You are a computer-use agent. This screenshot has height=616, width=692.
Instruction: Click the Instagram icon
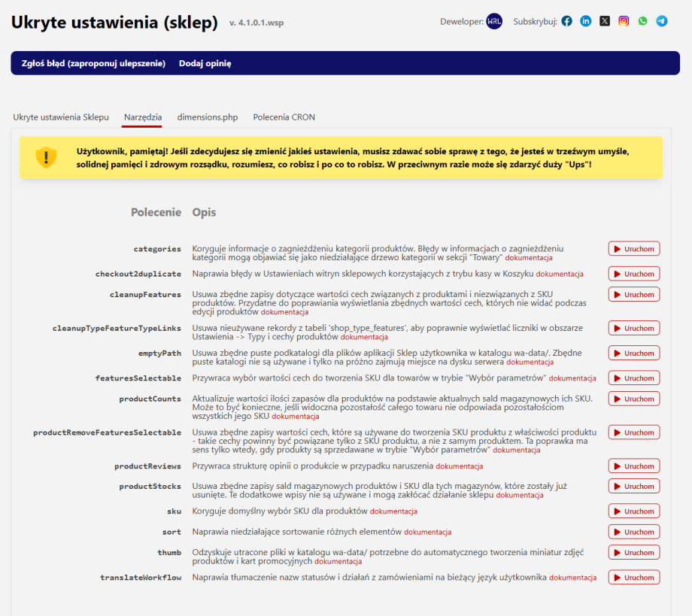624,21
